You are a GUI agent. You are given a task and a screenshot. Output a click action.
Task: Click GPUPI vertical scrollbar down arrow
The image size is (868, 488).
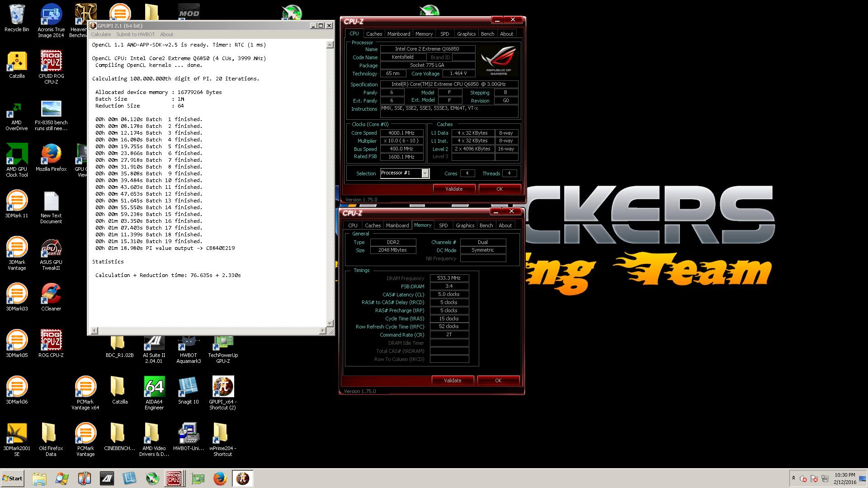(x=330, y=324)
